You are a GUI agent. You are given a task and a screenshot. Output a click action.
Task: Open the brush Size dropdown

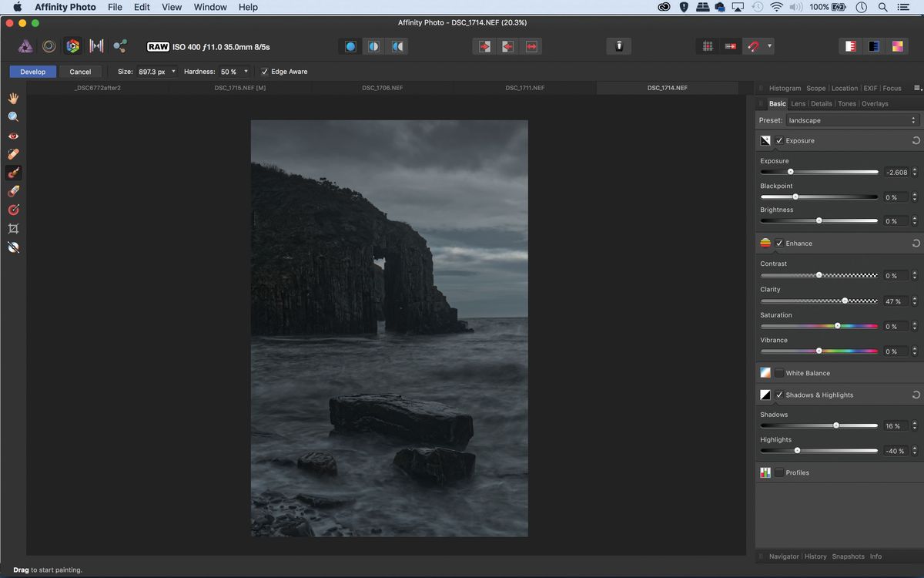point(174,71)
